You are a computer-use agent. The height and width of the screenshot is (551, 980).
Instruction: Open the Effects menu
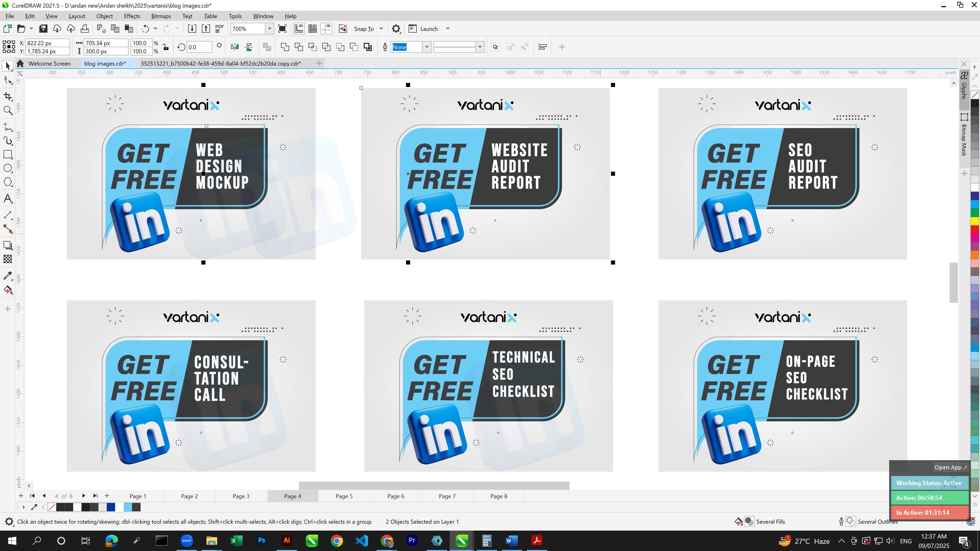[x=132, y=16]
